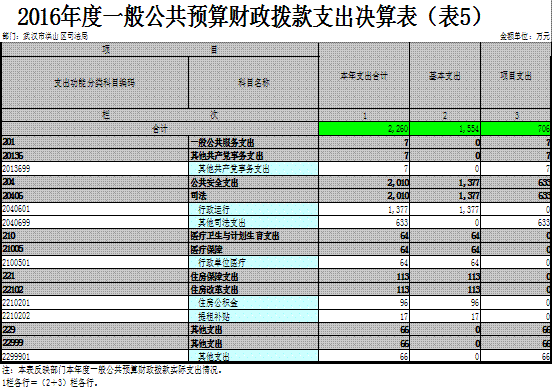
Task: Click the 基本支出 column header
Action: click(445, 76)
